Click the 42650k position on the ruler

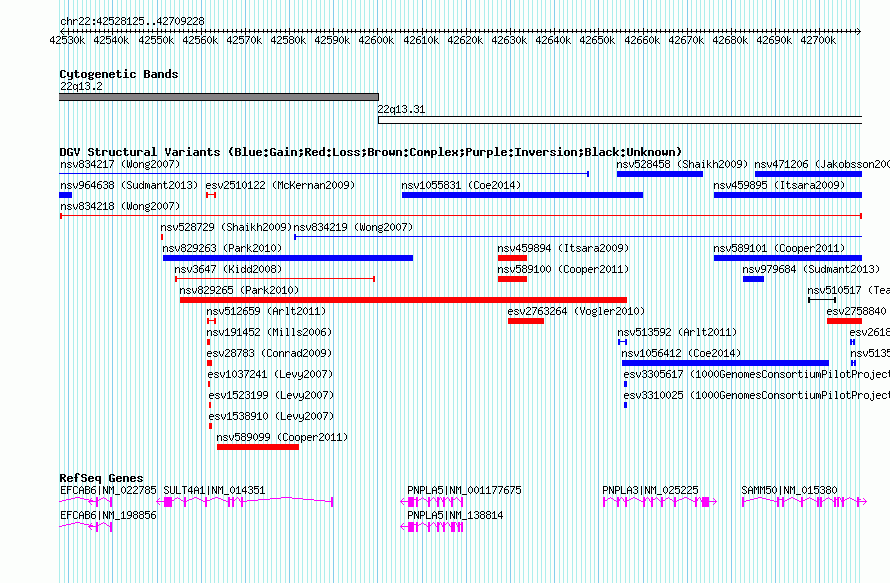(597, 40)
